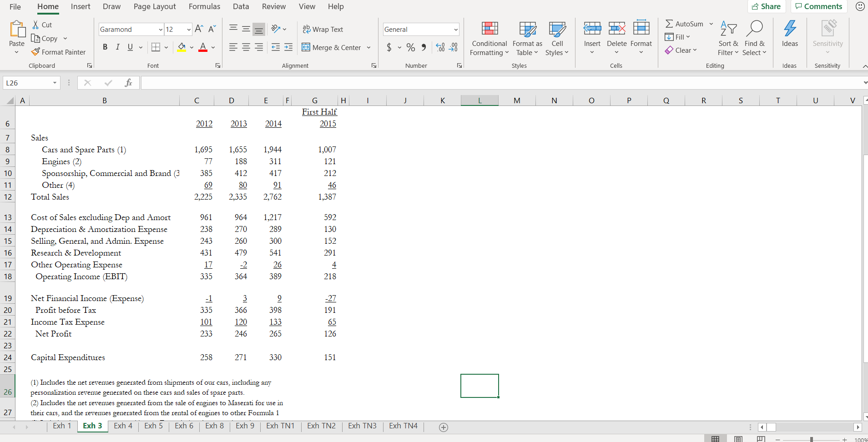
Task: Decrease font size with smaller A
Action: point(212,29)
